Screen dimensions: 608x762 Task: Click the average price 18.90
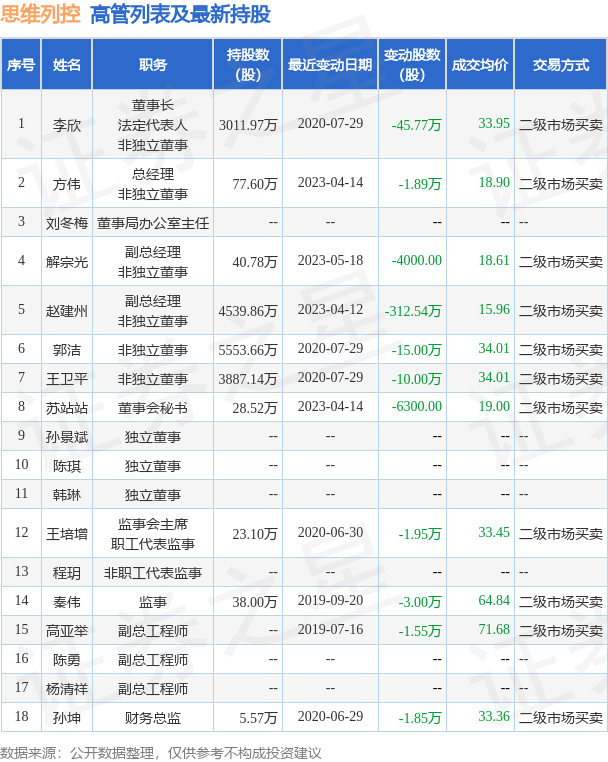(x=494, y=182)
